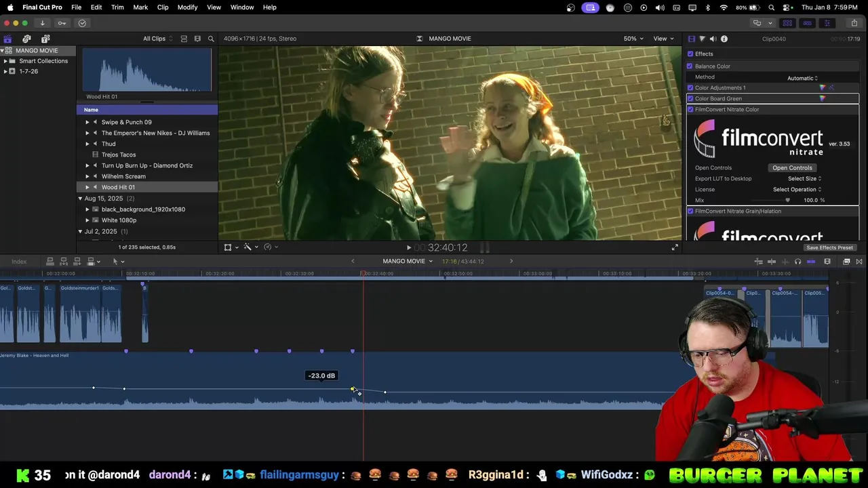This screenshot has width=868, height=488.
Task: Click the Open Controls button
Action: point(792,168)
